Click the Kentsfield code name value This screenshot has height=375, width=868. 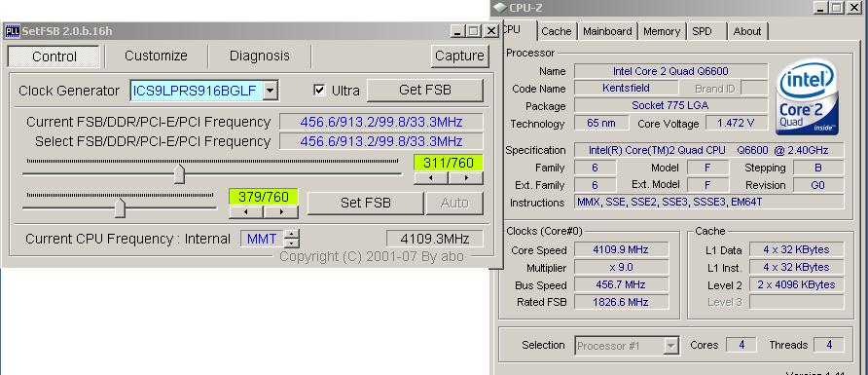click(x=626, y=88)
